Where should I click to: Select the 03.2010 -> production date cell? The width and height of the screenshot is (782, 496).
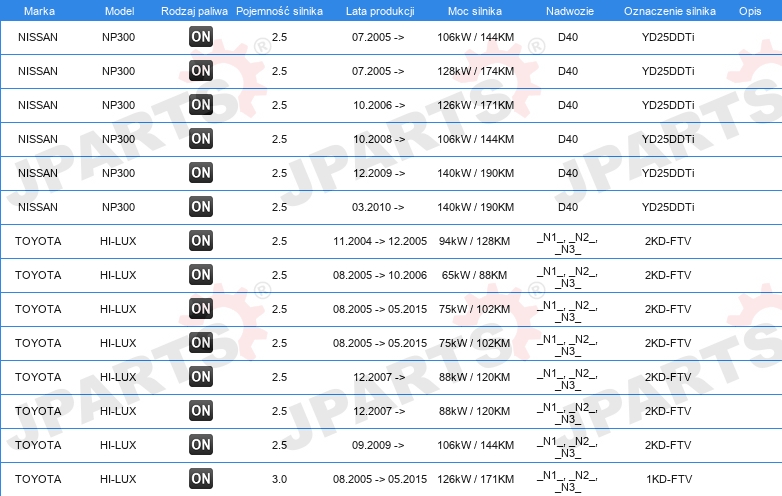pyautogui.click(x=378, y=207)
